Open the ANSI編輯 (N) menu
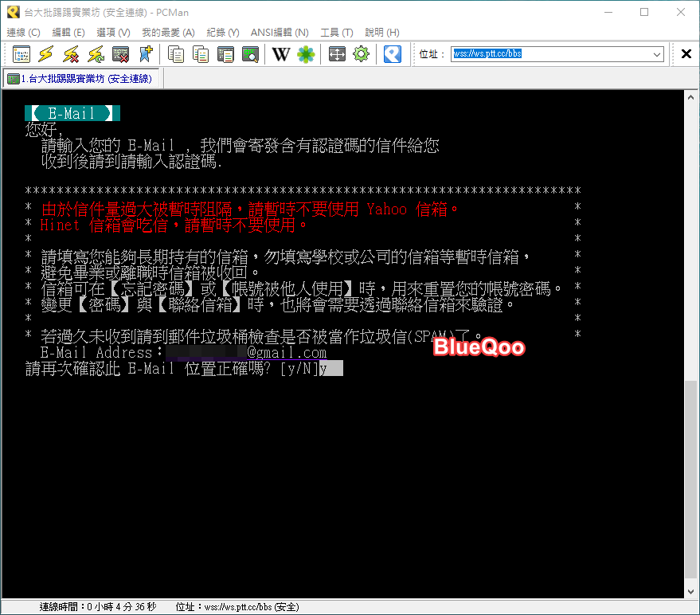 (280, 33)
